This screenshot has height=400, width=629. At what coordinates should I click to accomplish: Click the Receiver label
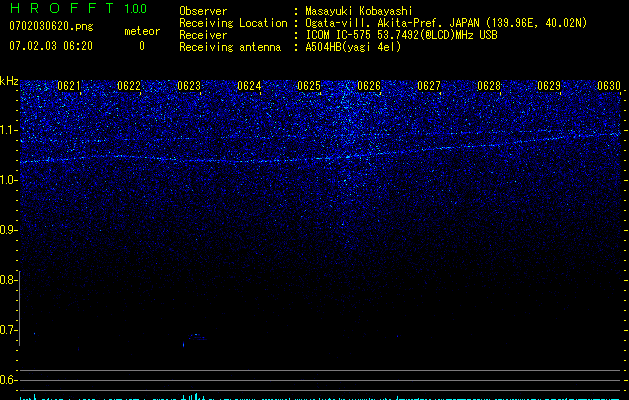203,35
